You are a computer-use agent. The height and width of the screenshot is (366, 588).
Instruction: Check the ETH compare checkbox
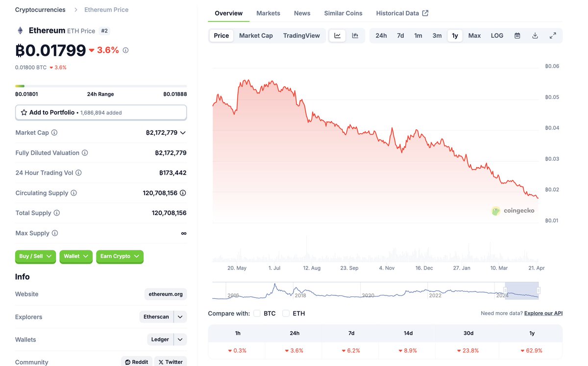[x=286, y=314]
